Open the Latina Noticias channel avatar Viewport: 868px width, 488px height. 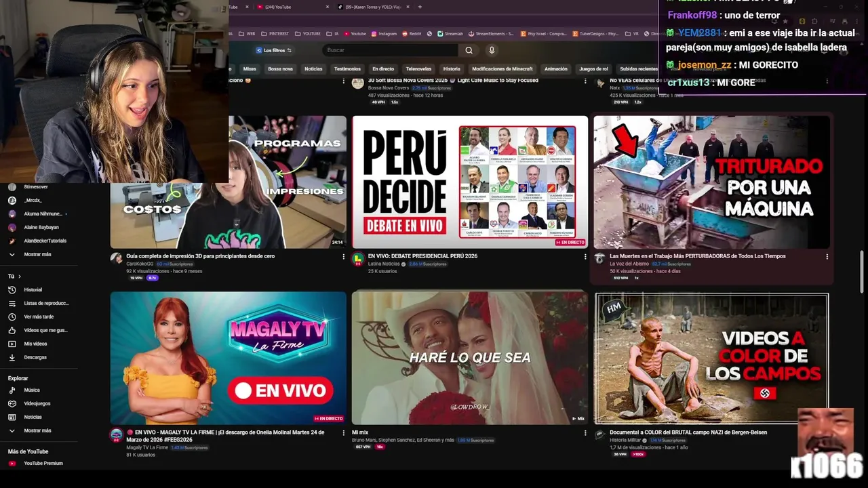coord(357,258)
